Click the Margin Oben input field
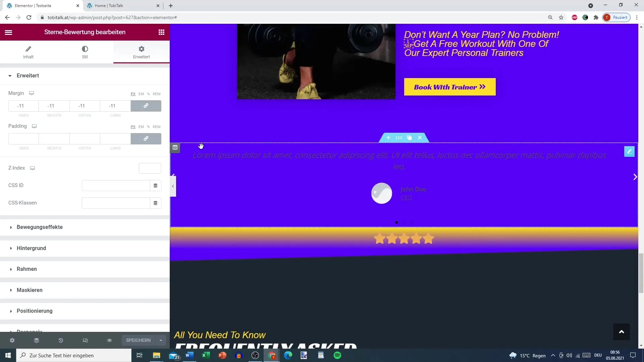The width and height of the screenshot is (644, 362). [x=23, y=106]
